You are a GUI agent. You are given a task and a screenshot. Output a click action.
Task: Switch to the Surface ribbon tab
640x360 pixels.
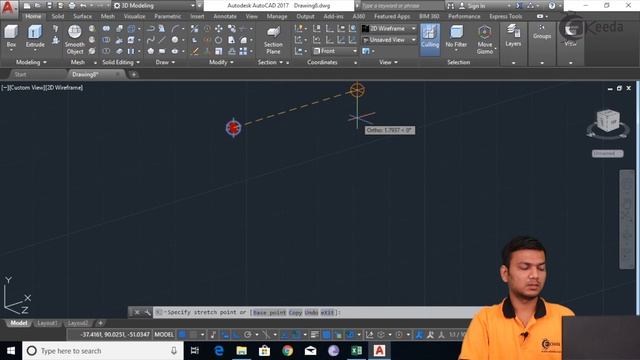coord(82,16)
